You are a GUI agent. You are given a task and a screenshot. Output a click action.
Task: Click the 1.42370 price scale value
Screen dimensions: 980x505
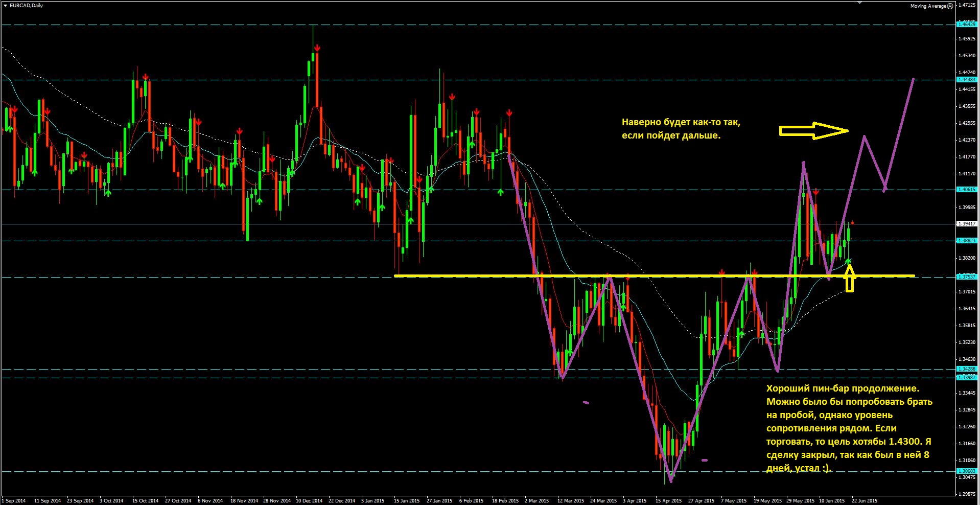[967, 140]
